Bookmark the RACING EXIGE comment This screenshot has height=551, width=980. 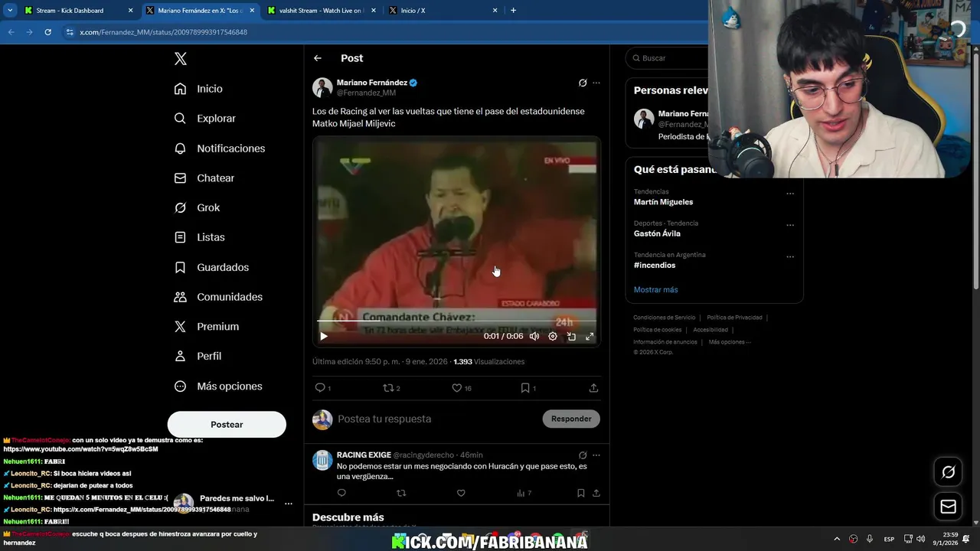[580, 493]
